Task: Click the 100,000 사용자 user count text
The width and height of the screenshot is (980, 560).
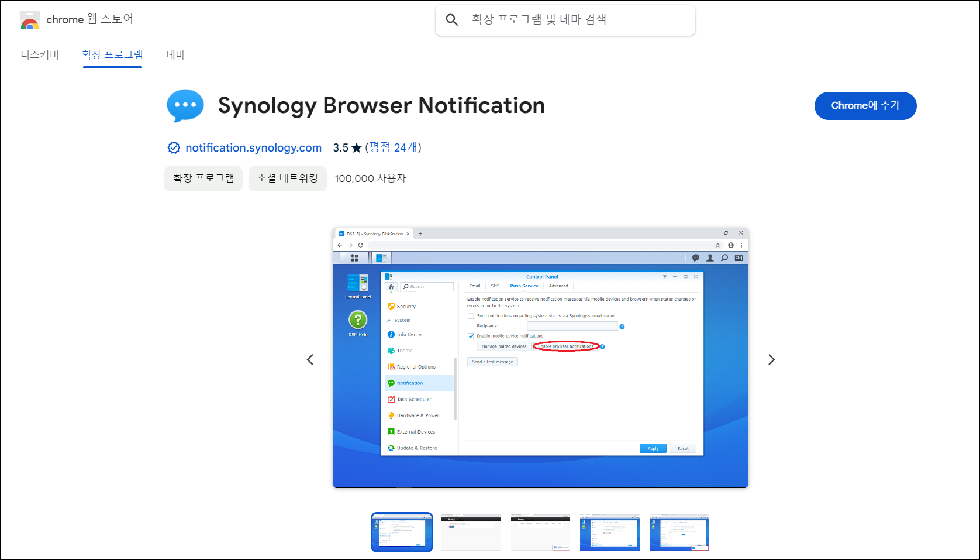Action: point(370,178)
